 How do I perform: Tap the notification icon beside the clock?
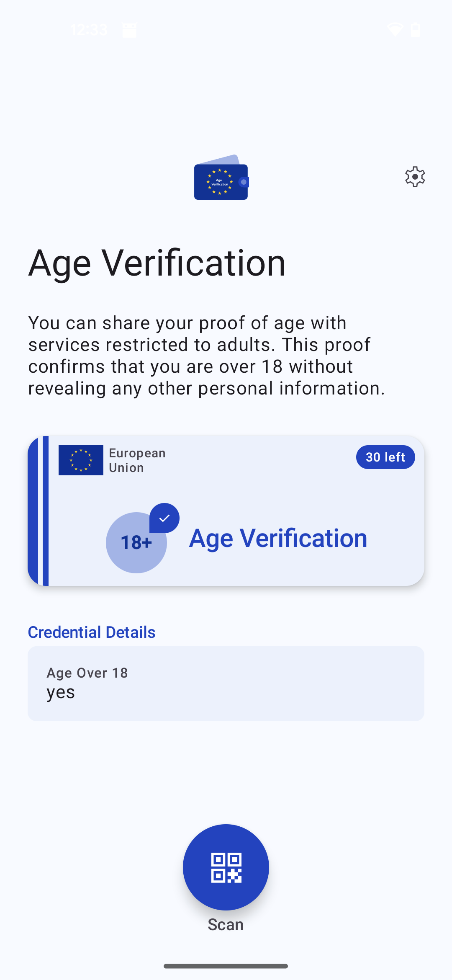pos(129,30)
